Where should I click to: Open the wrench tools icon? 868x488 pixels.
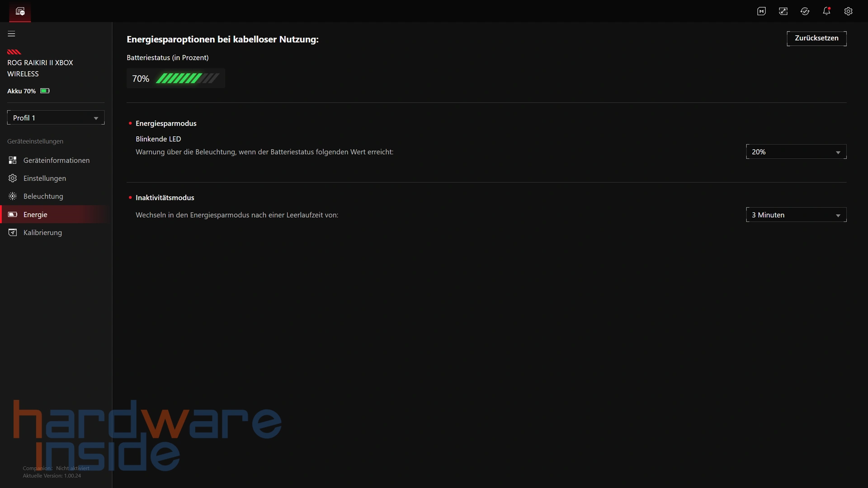783,11
